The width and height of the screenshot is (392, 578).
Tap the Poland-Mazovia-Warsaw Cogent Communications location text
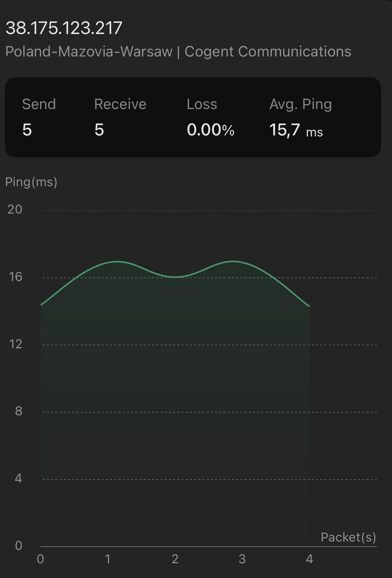pyautogui.click(x=178, y=52)
